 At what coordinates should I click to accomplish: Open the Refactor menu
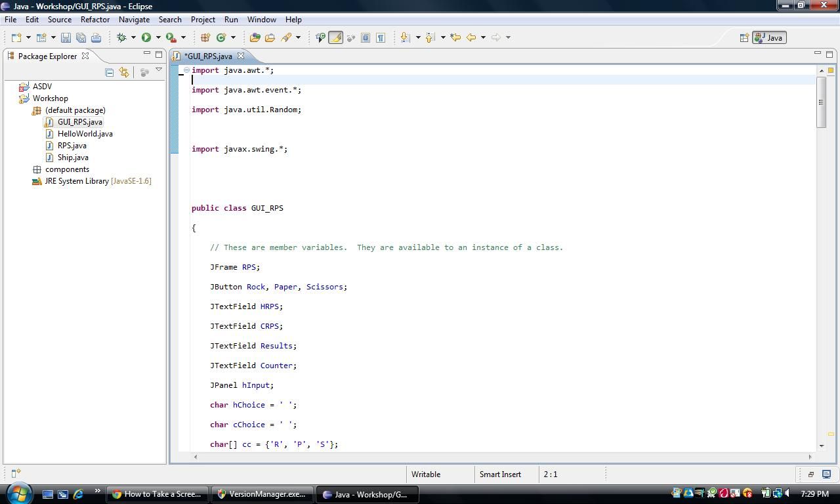coord(94,20)
